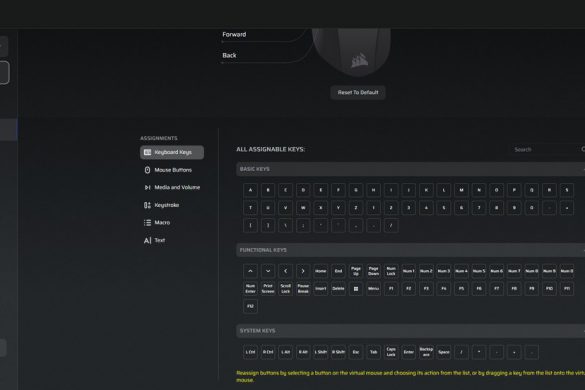Open the Media and Volume icon
This screenshot has width=585, height=390.
click(147, 187)
